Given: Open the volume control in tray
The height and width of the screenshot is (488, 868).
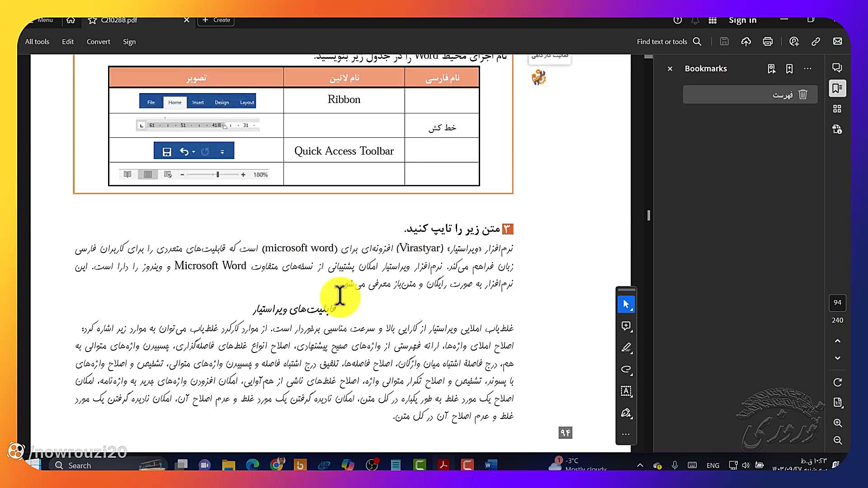Looking at the screenshot, I should pyautogui.click(x=745, y=465).
